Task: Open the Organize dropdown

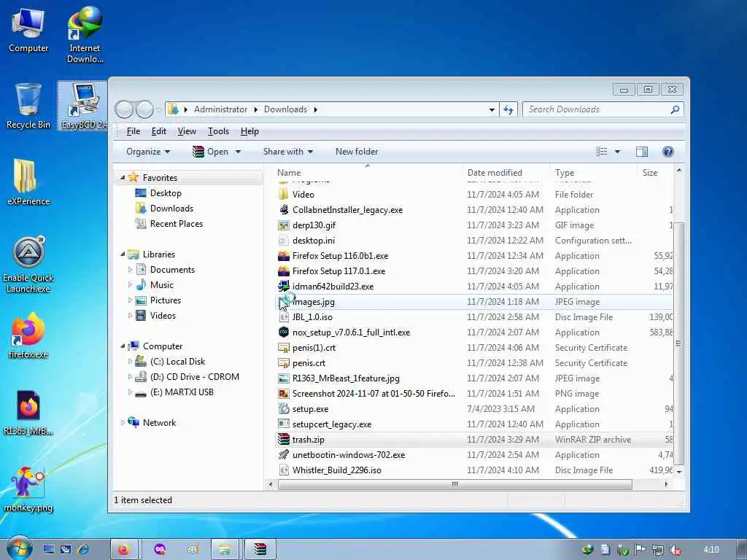Action: tap(147, 152)
